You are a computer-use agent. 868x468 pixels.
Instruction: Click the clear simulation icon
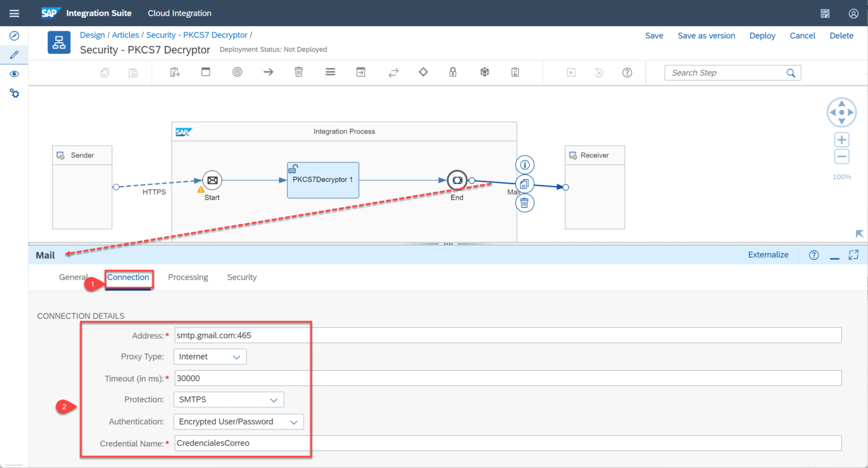[599, 73]
